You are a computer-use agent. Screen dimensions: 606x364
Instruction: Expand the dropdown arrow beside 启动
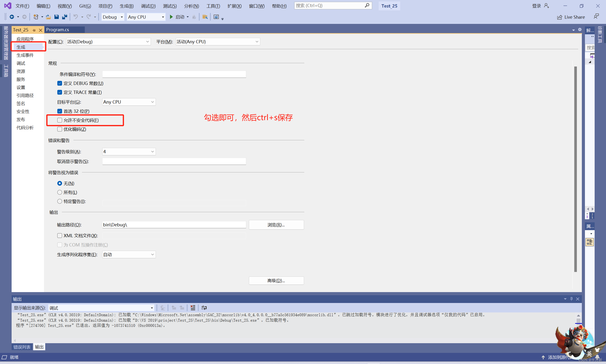coord(188,17)
